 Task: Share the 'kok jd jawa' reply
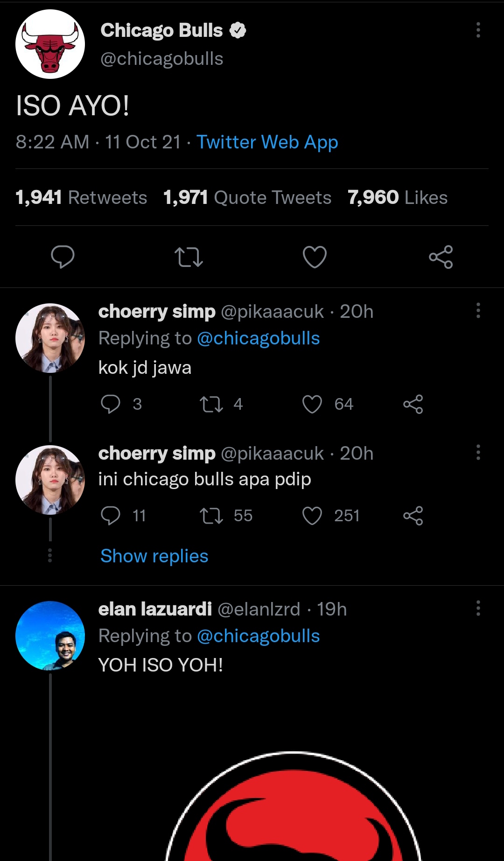coord(413,404)
